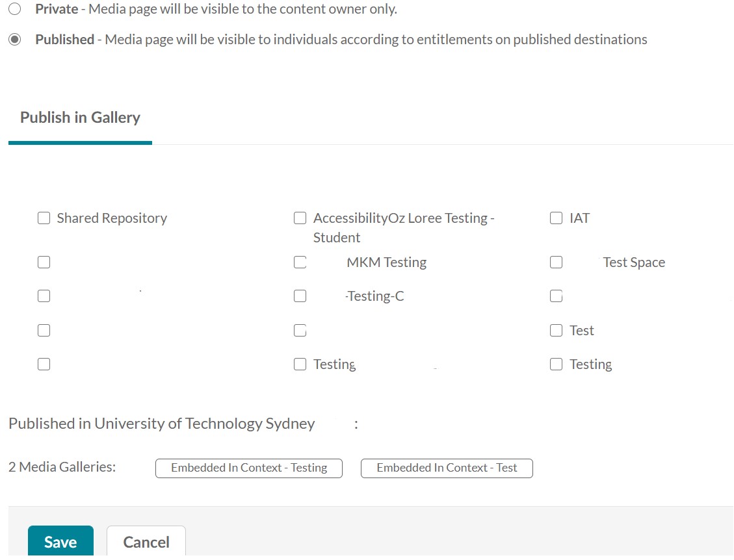Cancel the publish changes
The height and width of the screenshot is (560, 734).
(146, 542)
